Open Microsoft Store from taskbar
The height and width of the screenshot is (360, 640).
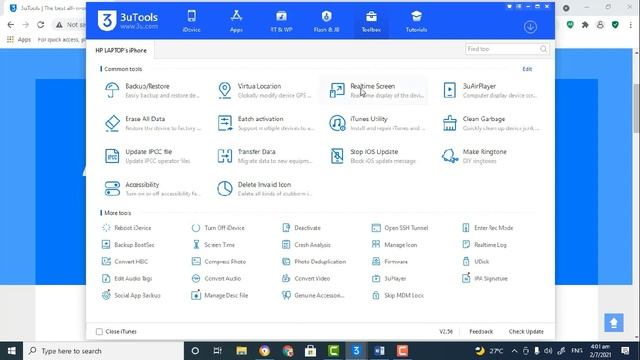tap(310, 351)
